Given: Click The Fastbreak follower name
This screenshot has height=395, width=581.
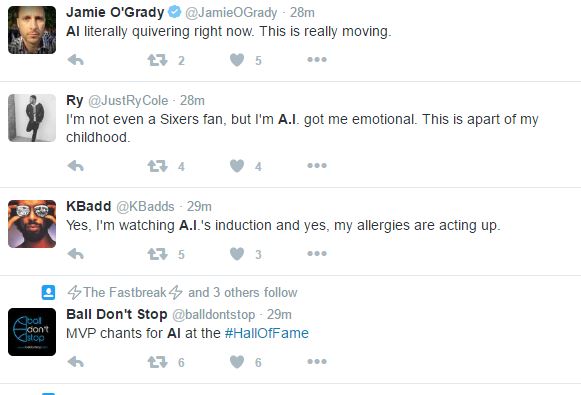Looking at the screenshot, I should click(x=125, y=292).
